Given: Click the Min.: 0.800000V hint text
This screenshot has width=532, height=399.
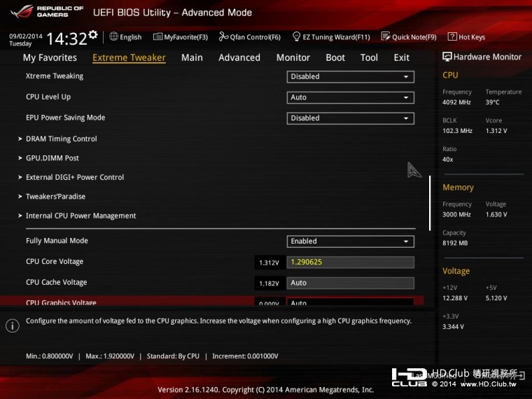Looking at the screenshot, I should [50, 356].
